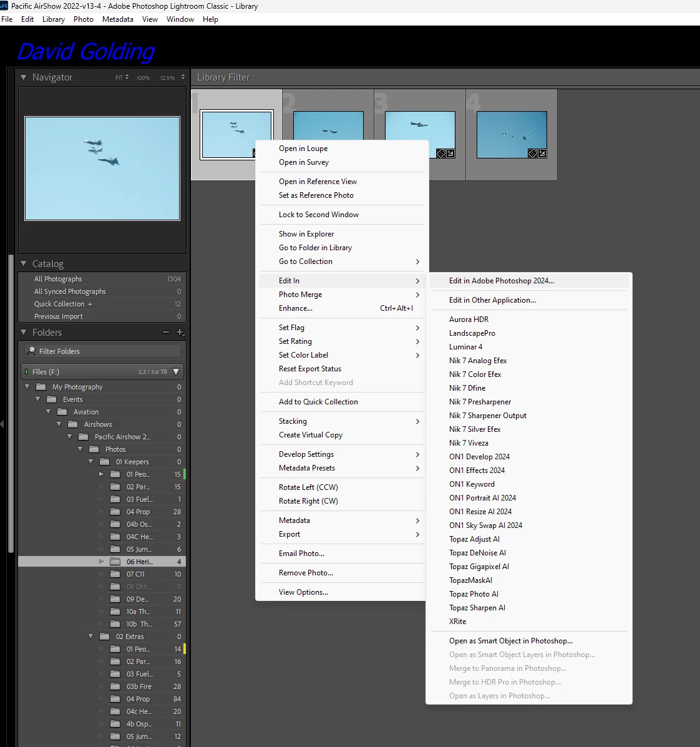
Task: Click the Folders panel minus icon
Action: click(x=166, y=332)
